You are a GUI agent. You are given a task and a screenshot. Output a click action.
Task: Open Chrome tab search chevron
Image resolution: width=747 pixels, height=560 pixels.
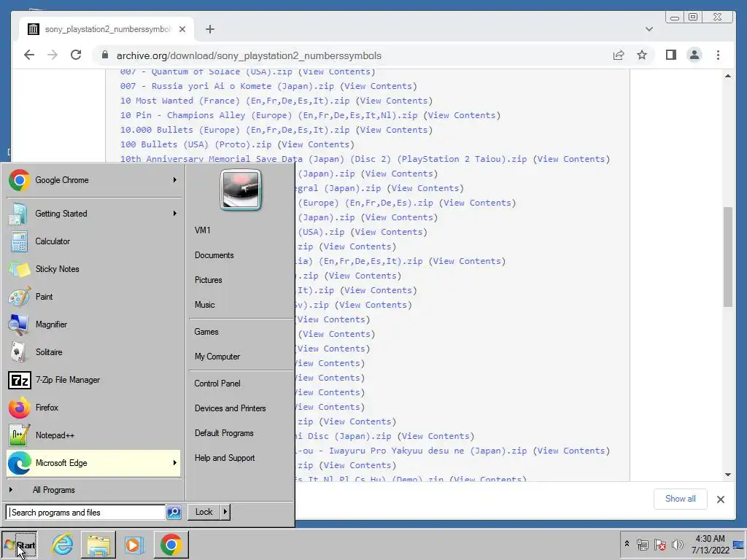649,29
